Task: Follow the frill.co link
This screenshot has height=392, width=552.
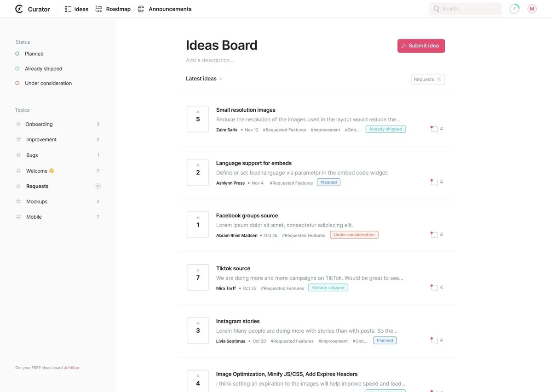Action: [x=74, y=368]
